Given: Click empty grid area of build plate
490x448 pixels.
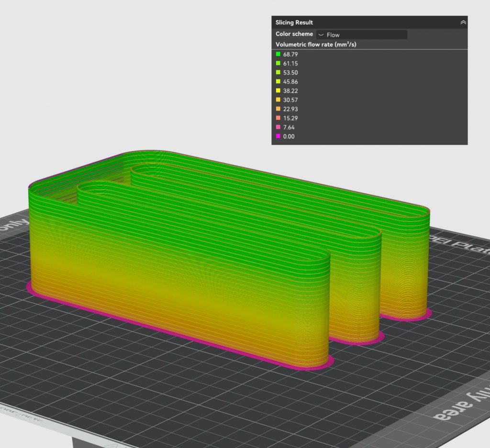Looking at the screenshot, I should (x=144, y=392).
